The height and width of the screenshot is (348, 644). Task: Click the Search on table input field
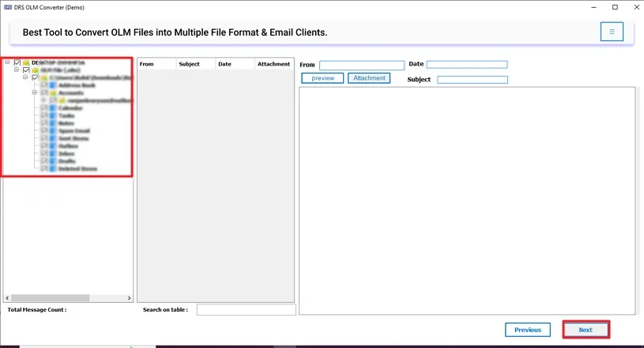click(x=246, y=310)
